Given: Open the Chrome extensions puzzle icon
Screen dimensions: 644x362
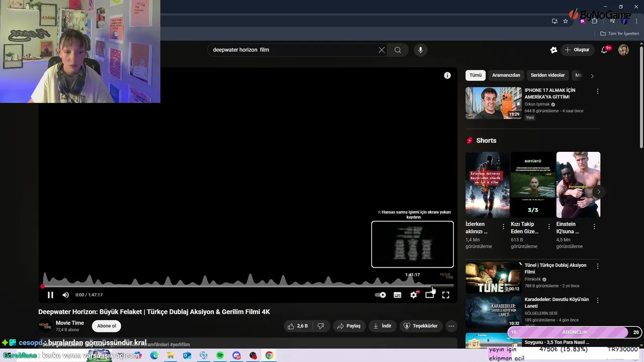Looking at the screenshot, I should pyautogui.click(x=594, y=21).
